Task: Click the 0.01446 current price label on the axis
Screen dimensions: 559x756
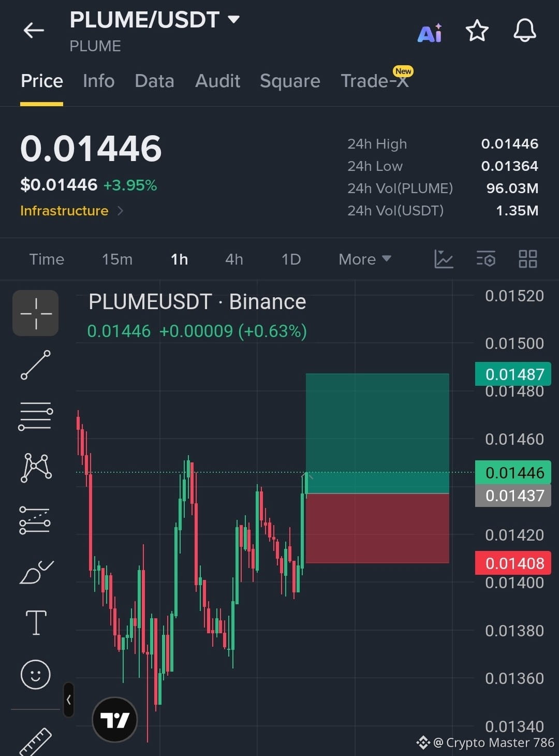Action: tap(513, 472)
